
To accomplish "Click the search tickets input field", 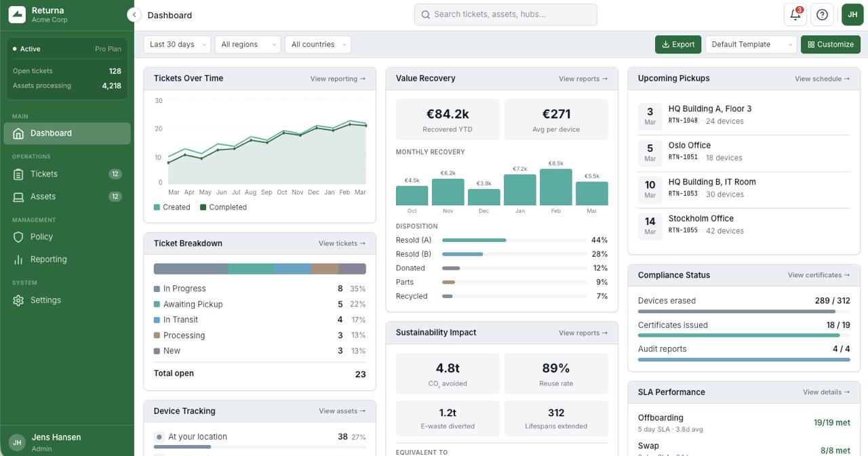I will (506, 14).
